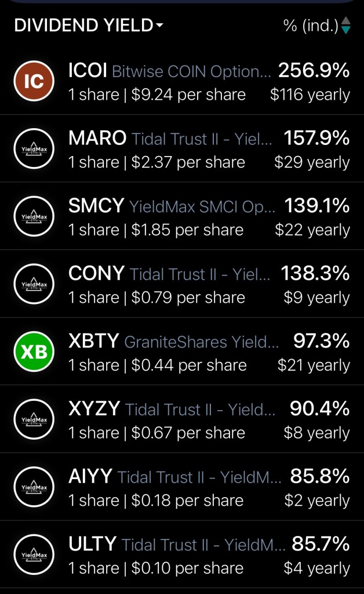Image resolution: width=364 pixels, height=594 pixels.
Task: Tap the MARO YieldMax logo icon
Action: click(34, 149)
